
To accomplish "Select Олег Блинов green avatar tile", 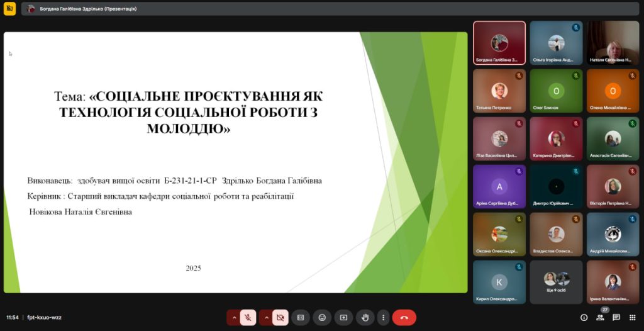I will pos(556,91).
